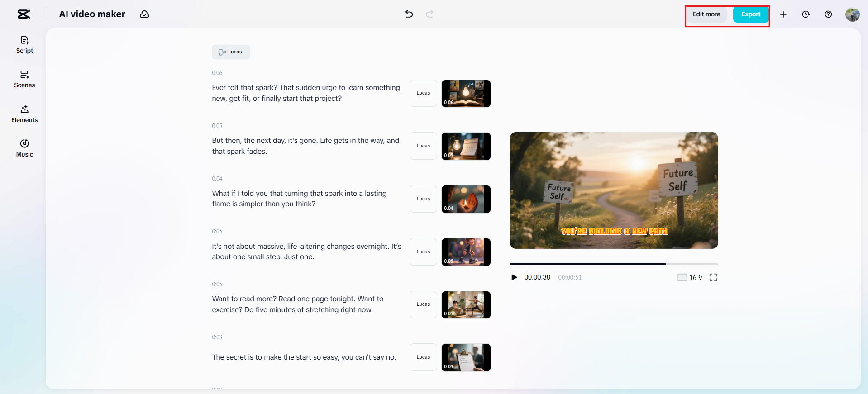This screenshot has height=394, width=868.
Task: Open thumbnail of 'It's not about massive' scene
Action: click(466, 252)
